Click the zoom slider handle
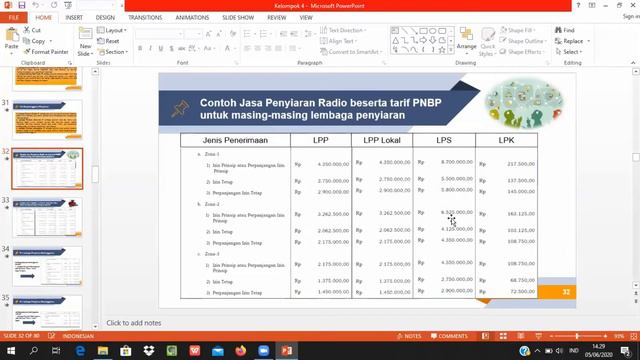The height and width of the screenshot is (360, 640). [x=577, y=336]
